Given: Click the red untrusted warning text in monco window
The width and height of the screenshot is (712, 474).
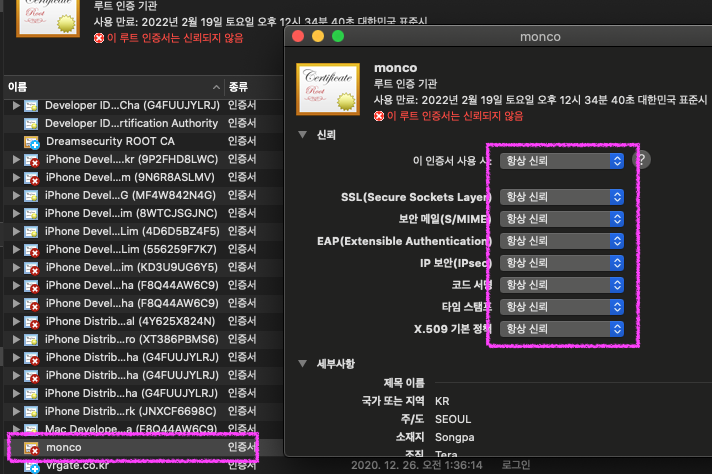Looking at the screenshot, I should tap(455, 116).
